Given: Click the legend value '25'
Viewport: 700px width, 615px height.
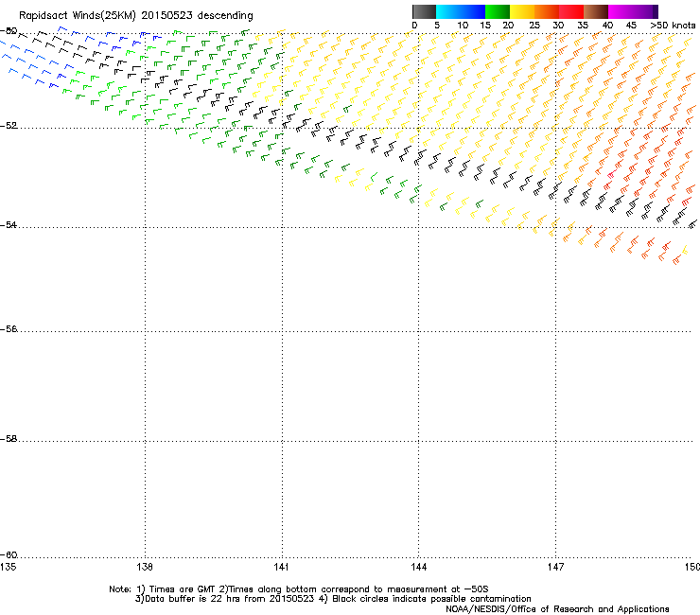Looking at the screenshot, I should tap(534, 26).
